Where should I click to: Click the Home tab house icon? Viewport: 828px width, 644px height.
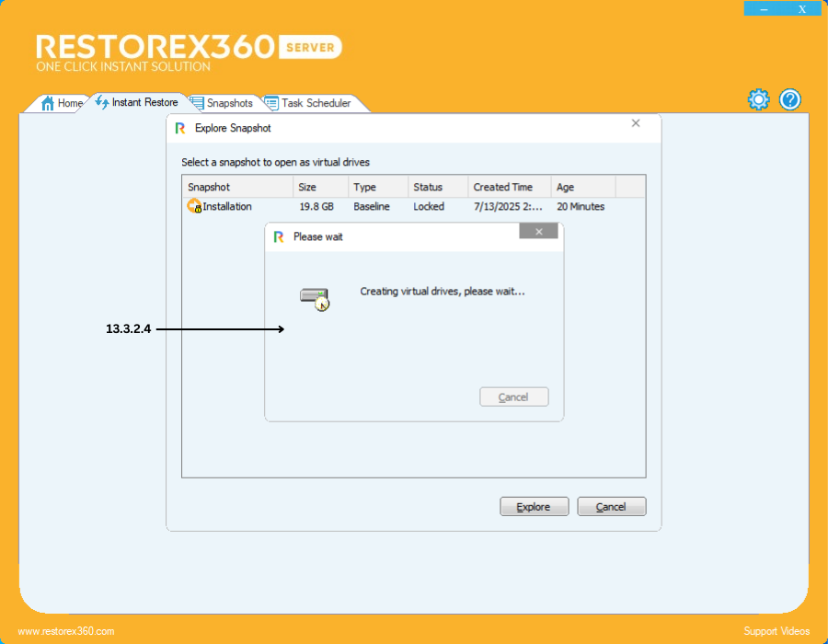coord(48,103)
